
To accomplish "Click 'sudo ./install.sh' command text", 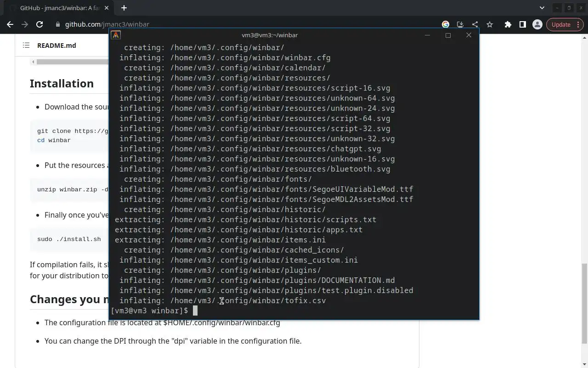I will [69, 239].
